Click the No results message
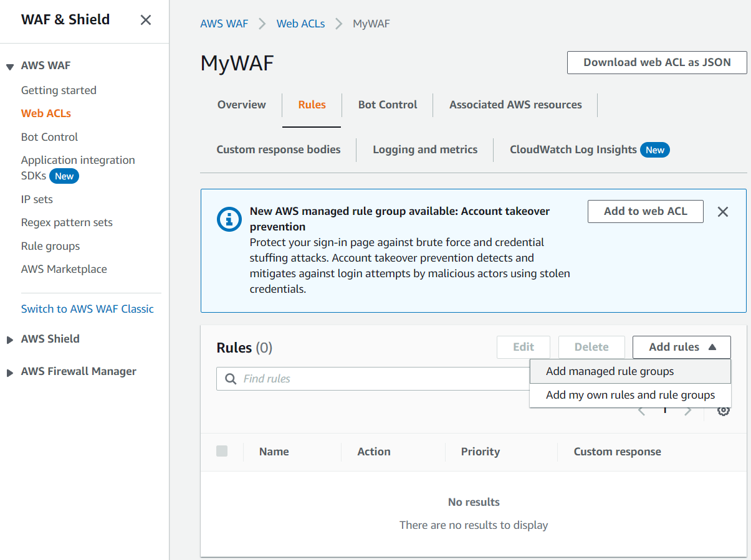The width and height of the screenshot is (751, 560). 474,502
